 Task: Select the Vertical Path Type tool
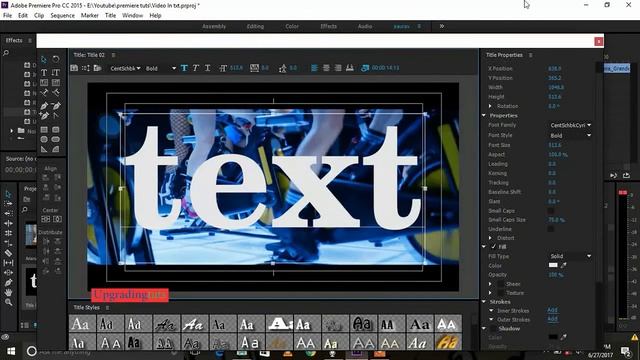pos(56,92)
